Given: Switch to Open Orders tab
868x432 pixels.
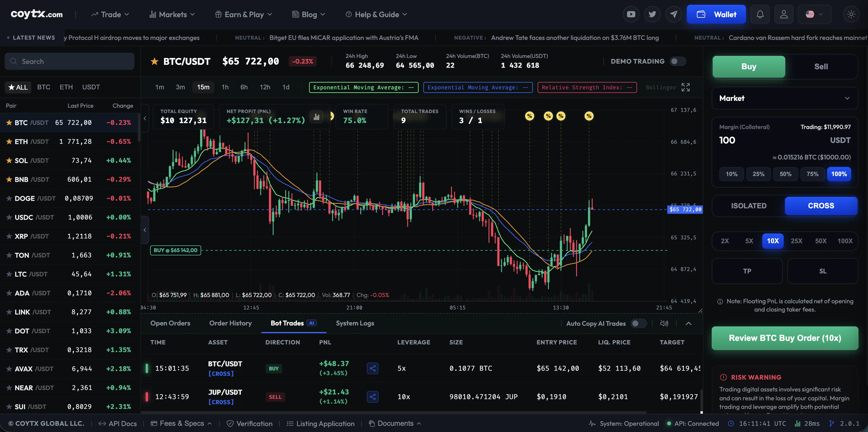Looking at the screenshot, I should click(x=170, y=323).
